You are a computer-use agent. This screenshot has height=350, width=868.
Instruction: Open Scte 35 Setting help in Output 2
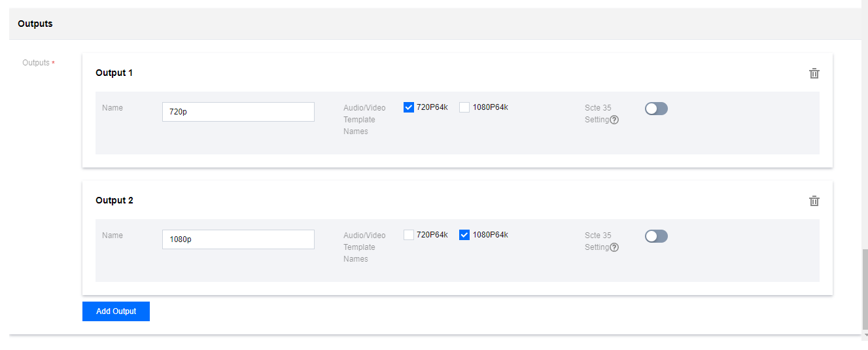[614, 247]
